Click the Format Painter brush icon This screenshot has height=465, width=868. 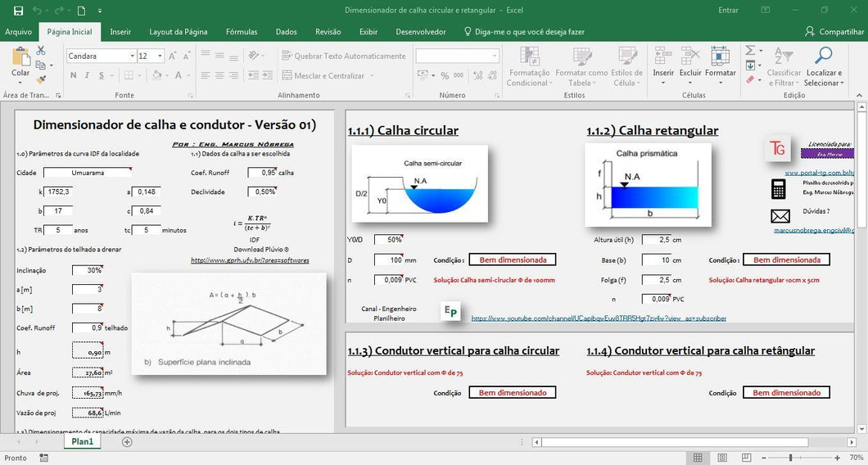coord(40,79)
